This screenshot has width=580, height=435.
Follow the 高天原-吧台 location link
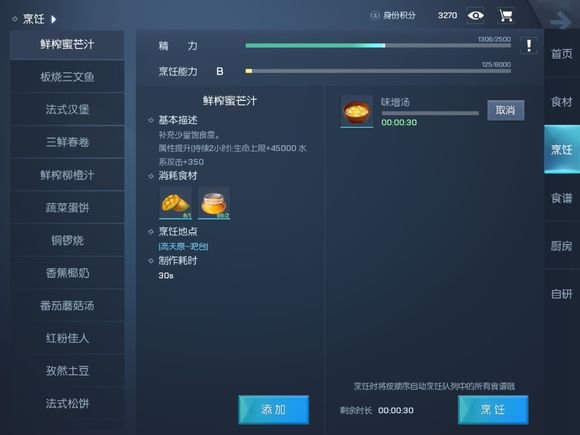183,246
